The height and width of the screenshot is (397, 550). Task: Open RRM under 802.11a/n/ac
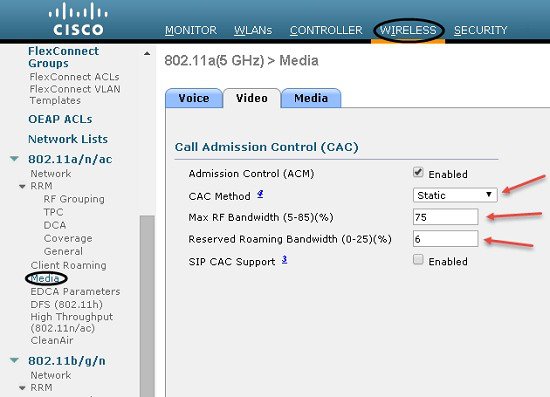pos(41,186)
